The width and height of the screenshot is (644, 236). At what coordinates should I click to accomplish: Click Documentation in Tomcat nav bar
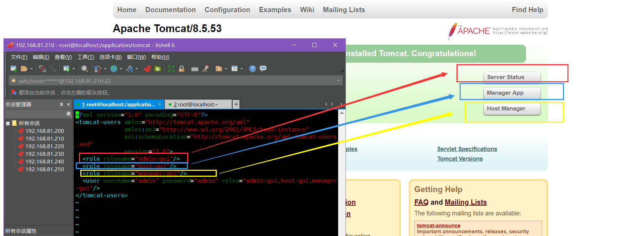170,10
